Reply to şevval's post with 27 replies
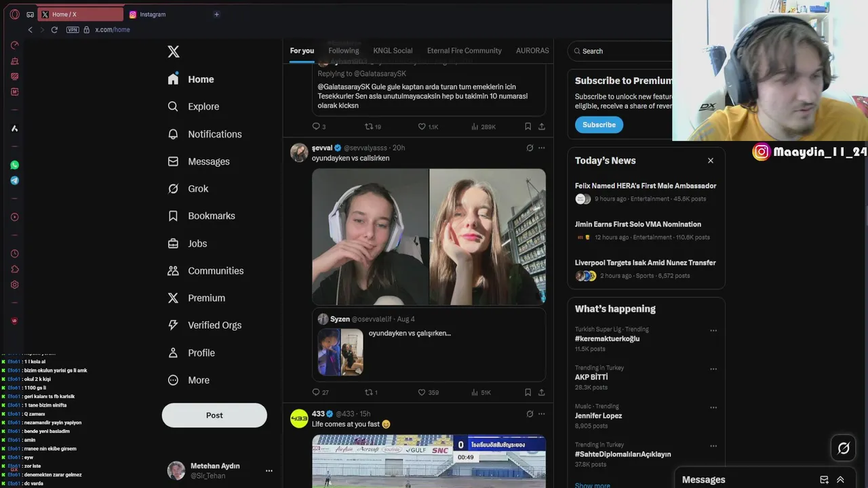This screenshot has height=488, width=868. 320,392
